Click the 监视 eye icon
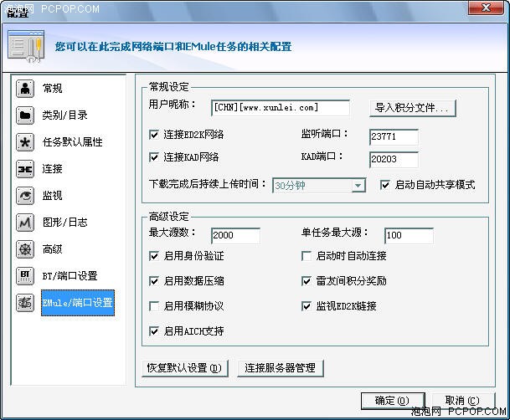Viewport: 510px width, 420px height. [x=25, y=196]
